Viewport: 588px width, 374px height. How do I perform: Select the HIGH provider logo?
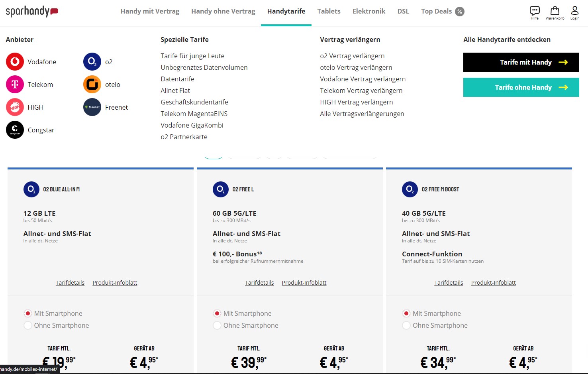15,107
